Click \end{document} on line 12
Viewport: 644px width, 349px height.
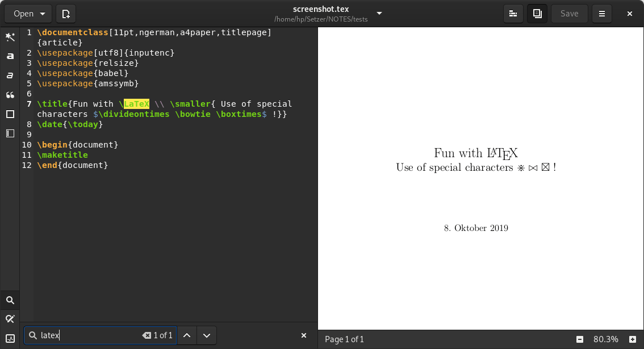73,165
